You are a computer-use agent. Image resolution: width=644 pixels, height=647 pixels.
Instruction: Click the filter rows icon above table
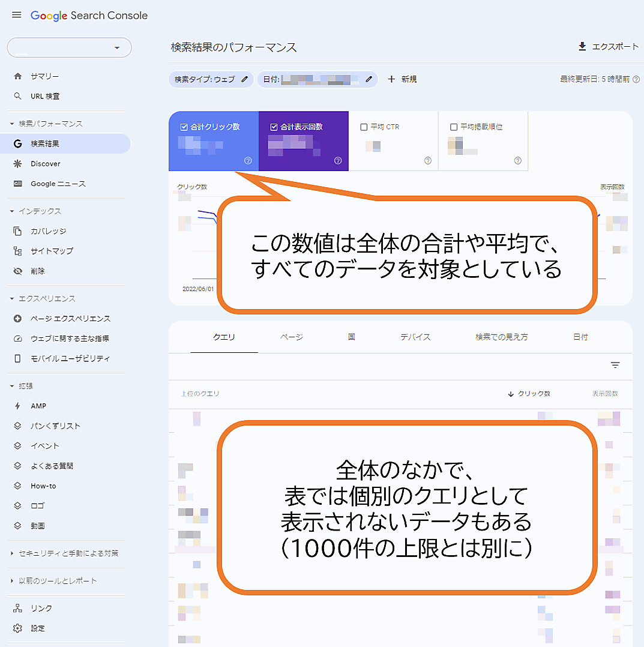(615, 365)
